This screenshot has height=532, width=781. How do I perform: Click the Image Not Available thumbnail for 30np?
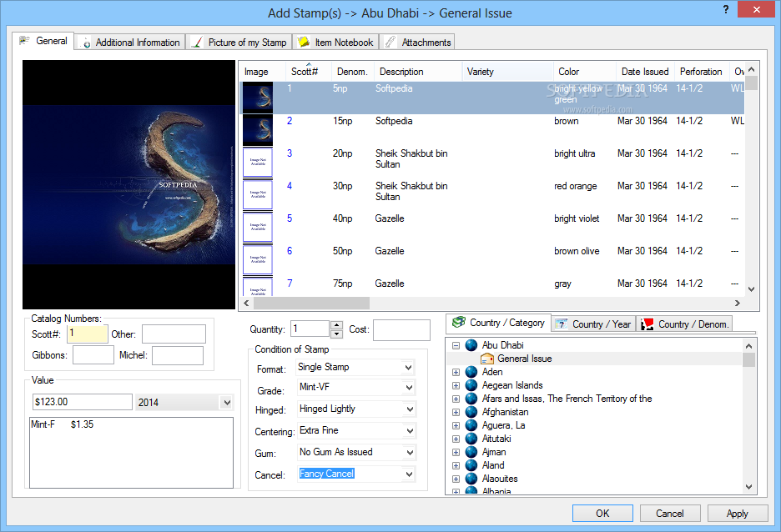click(258, 194)
